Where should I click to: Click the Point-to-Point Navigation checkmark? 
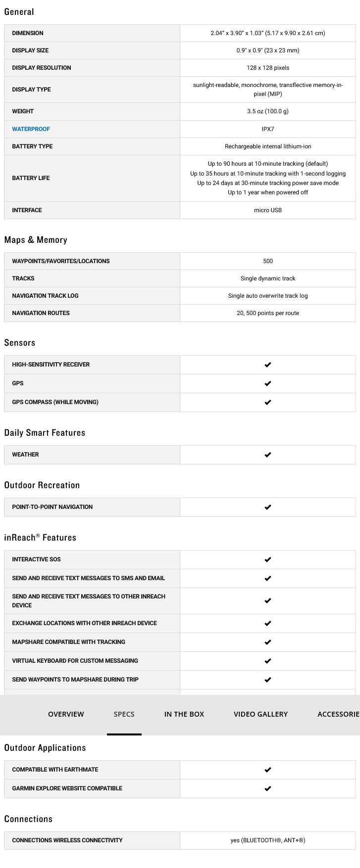point(268,507)
